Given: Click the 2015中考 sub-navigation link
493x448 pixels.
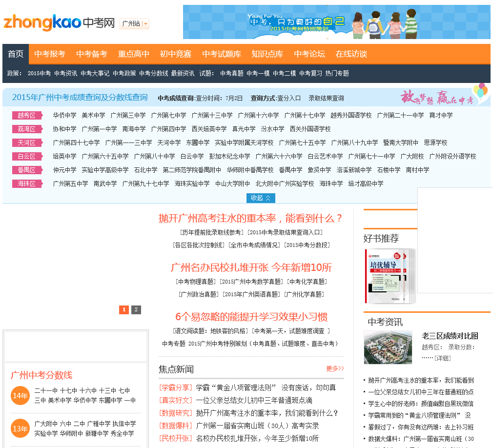Looking at the screenshot, I should coord(40,73).
